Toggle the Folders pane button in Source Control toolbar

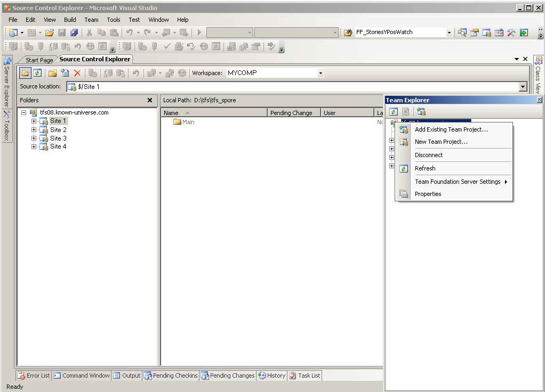click(25, 73)
